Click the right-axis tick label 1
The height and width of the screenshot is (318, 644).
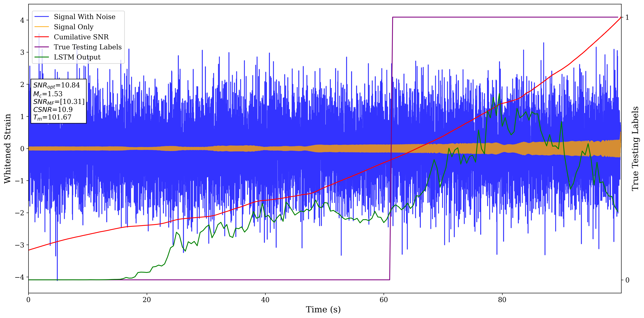(x=627, y=17)
